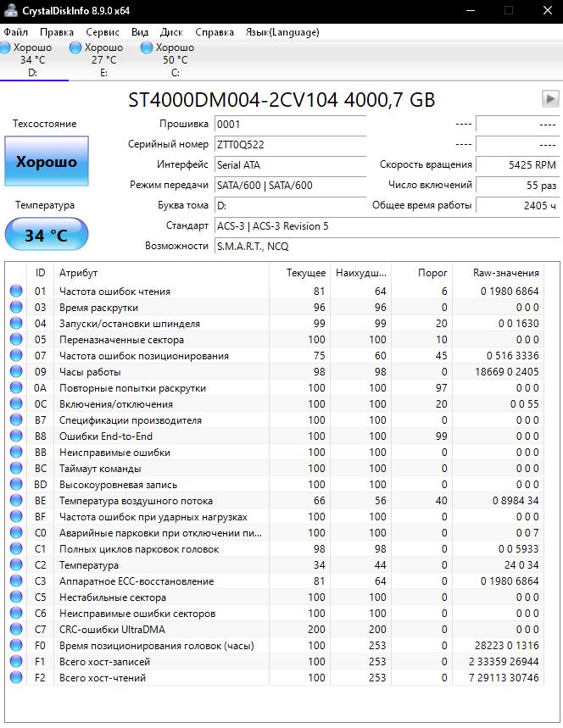Switch to disk C: at 50 °C

(x=174, y=60)
